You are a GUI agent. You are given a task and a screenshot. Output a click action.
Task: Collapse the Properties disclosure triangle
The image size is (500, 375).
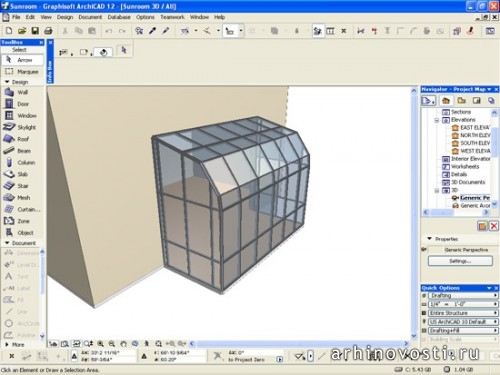(429, 239)
